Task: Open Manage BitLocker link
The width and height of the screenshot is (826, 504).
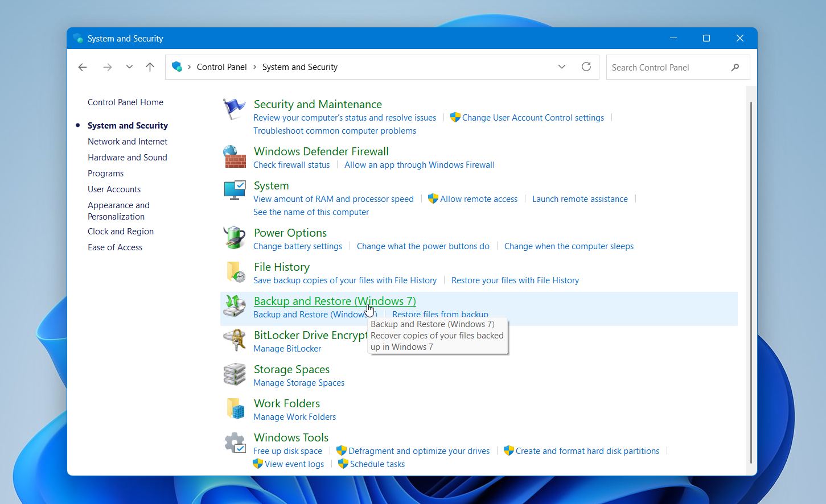Action: click(287, 349)
